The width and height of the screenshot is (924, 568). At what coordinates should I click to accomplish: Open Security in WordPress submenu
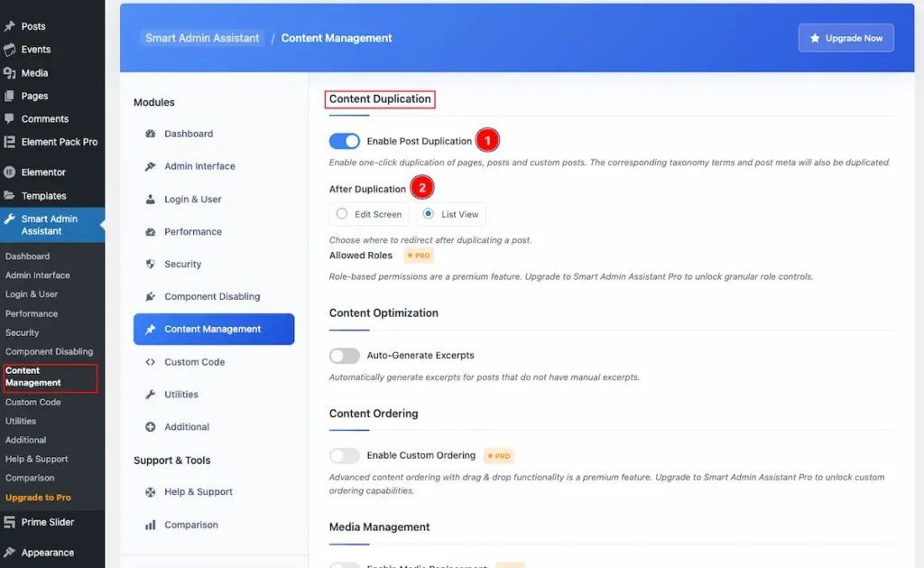click(22, 332)
